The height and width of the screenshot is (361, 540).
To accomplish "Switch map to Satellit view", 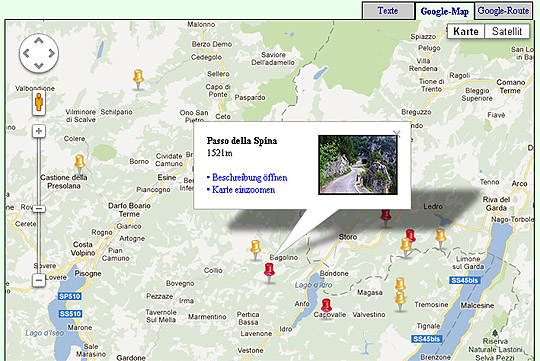I will tap(507, 31).
